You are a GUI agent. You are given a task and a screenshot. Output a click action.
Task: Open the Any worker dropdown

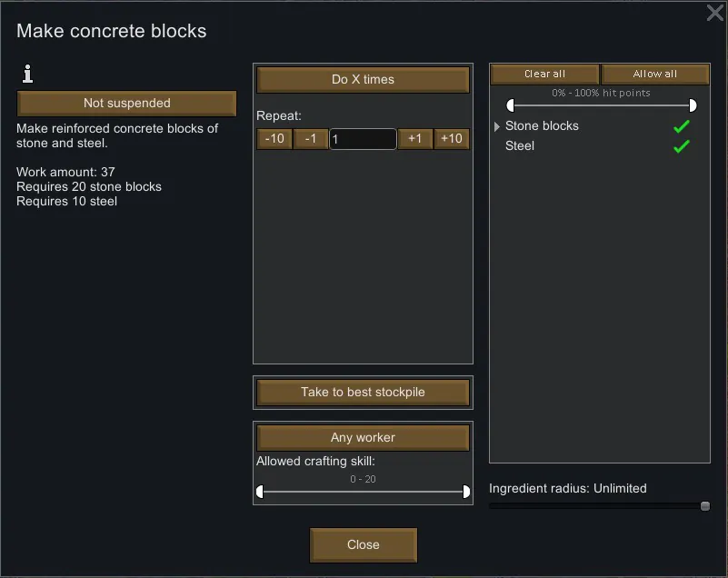363,438
